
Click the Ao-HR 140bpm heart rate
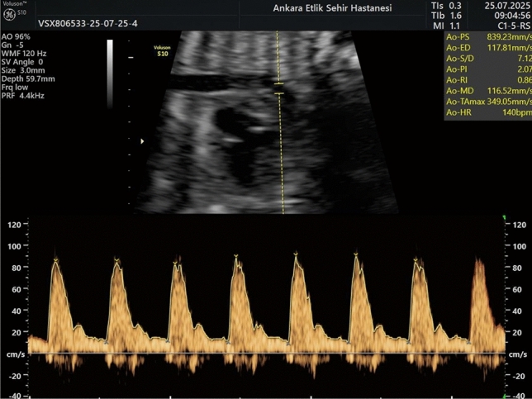click(488, 112)
